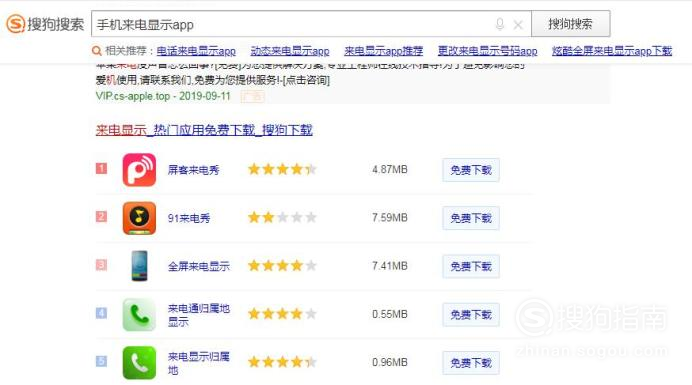692x385 pixels.
Task: Click the star rating of 来电通归属地显示
Action: 282,314
